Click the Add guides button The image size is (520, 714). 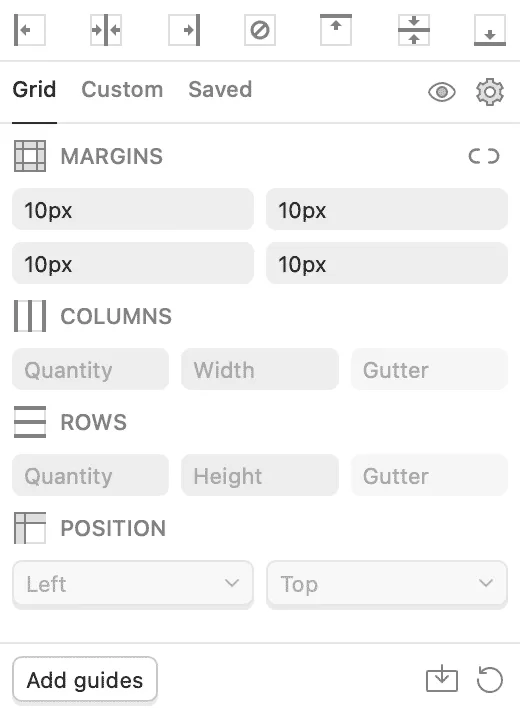(85, 680)
